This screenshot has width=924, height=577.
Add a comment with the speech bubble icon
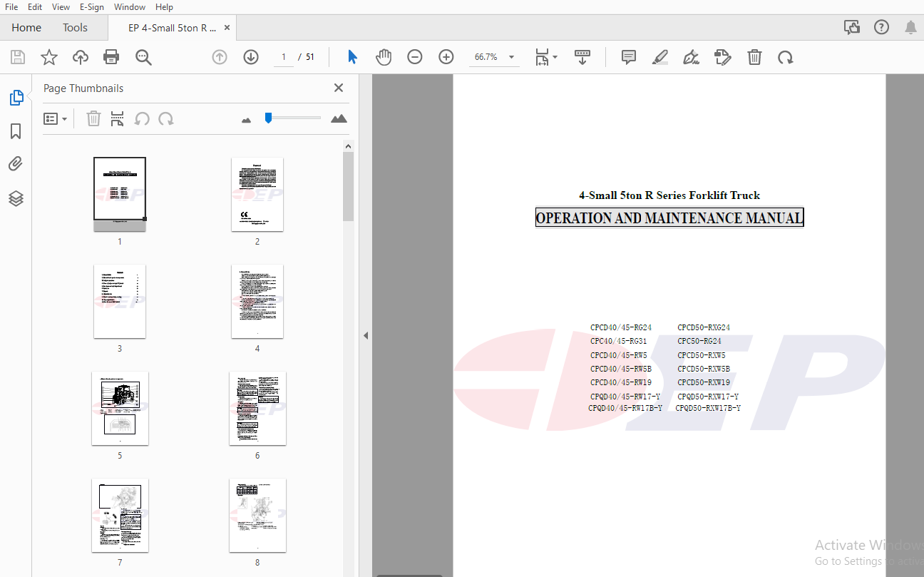[629, 57]
